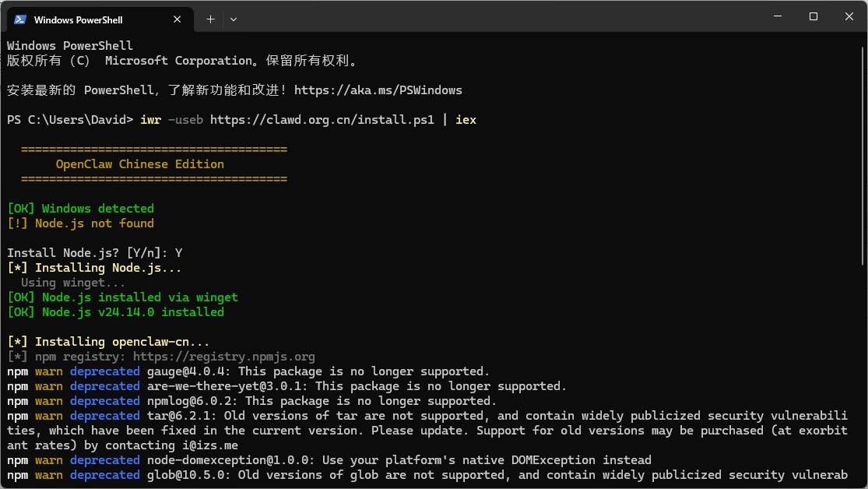868x489 pixels.
Task: Click the PowerShell icon on the tab
Action: (x=20, y=19)
